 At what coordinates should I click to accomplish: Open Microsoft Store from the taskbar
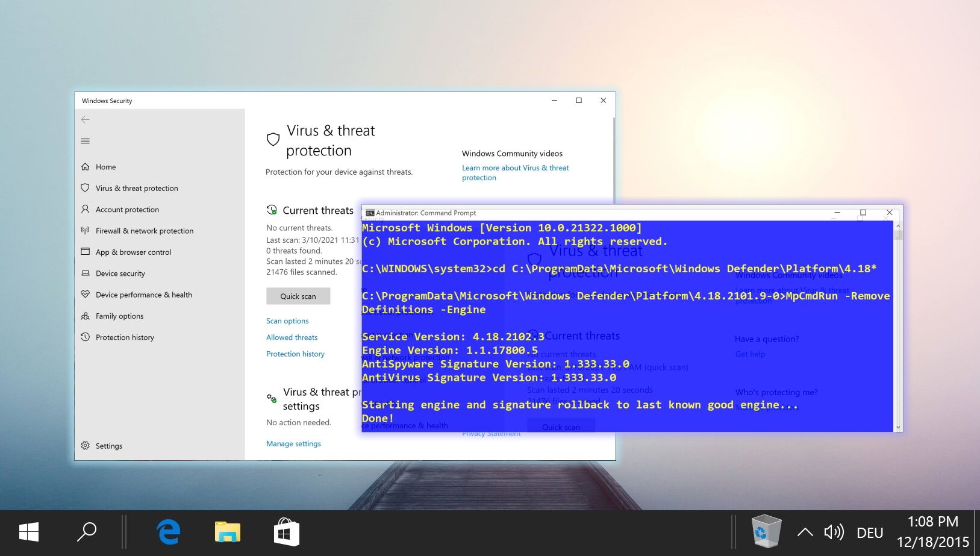coord(286,532)
